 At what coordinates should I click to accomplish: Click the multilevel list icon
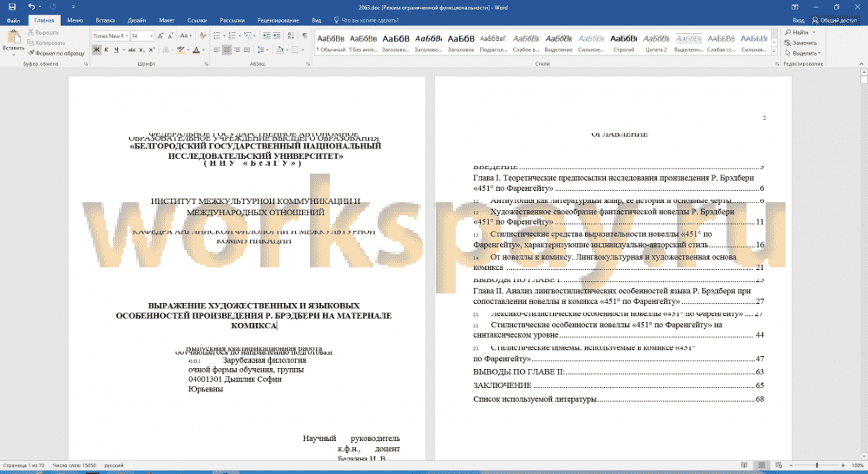(x=248, y=36)
